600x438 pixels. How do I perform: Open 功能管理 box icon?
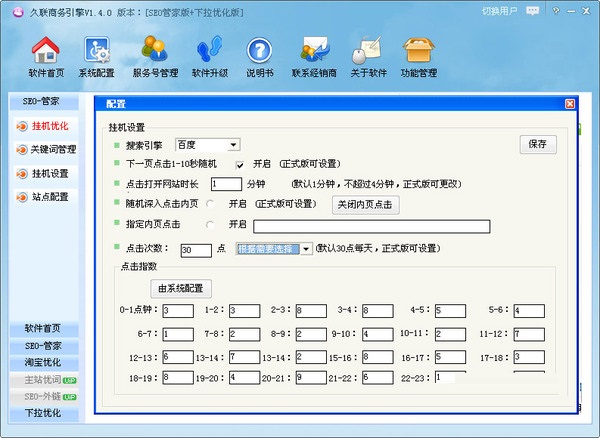click(x=419, y=50)
